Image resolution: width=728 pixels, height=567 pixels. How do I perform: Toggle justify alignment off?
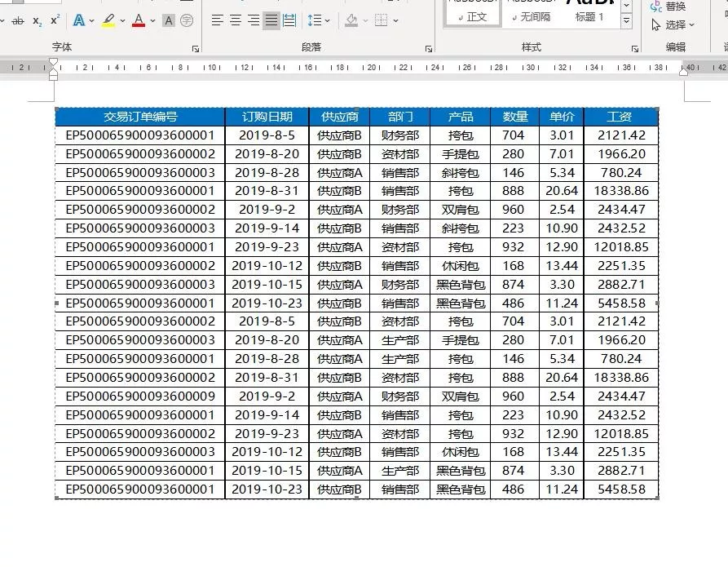pos(271,20)
